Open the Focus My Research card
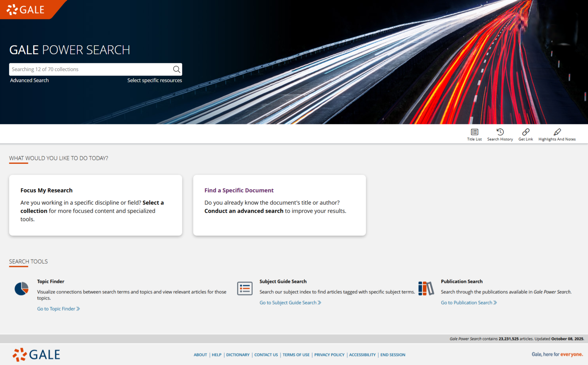The image size is (588, 365). pyautogui.click(x=95, y=205)
